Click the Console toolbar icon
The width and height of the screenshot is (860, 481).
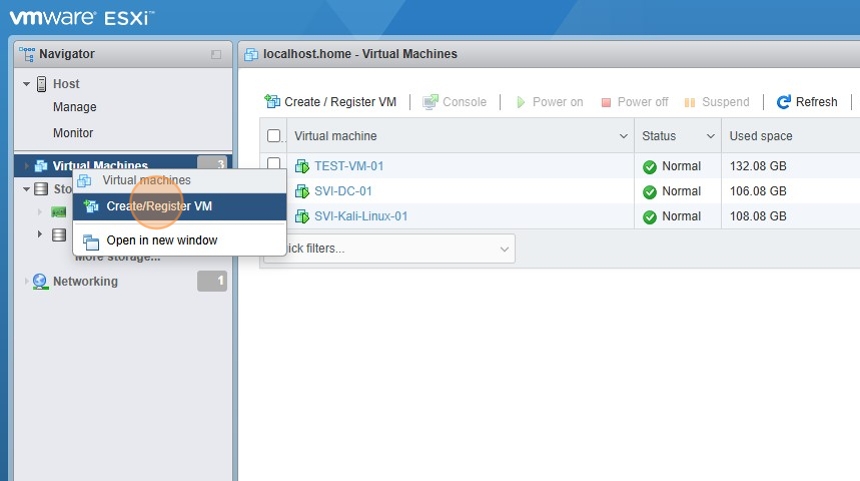(430, 101)
